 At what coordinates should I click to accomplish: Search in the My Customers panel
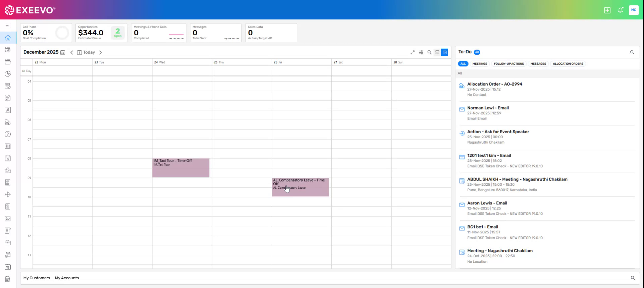coord(633,278)
